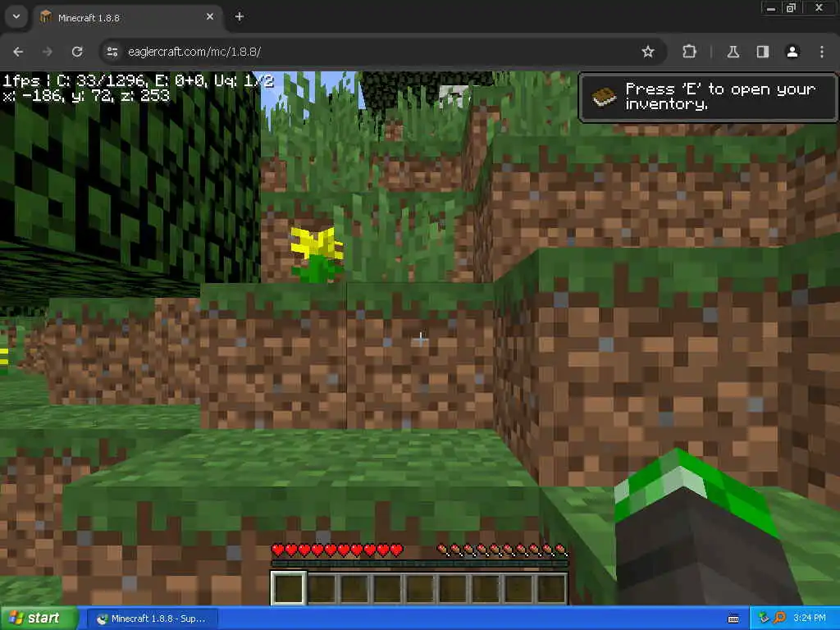This screenshot has height=630, width=840.
Task: Minimize the browser window
Action: [x=771, y=8]
